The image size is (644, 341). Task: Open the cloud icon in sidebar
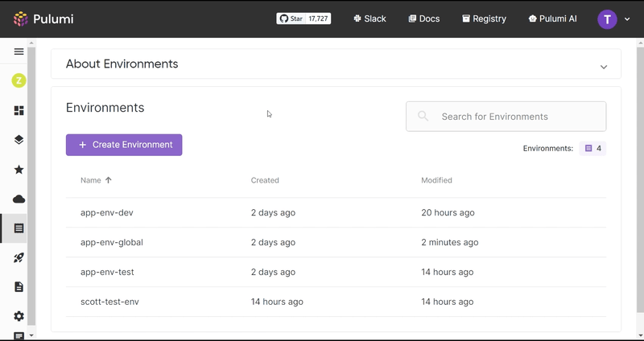[19, 199]
